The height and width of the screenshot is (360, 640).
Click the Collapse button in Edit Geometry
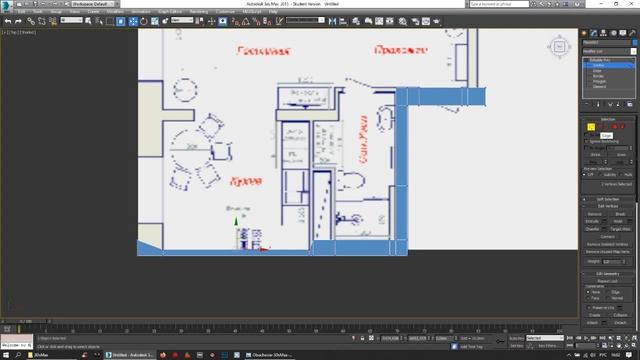[620, 315]
